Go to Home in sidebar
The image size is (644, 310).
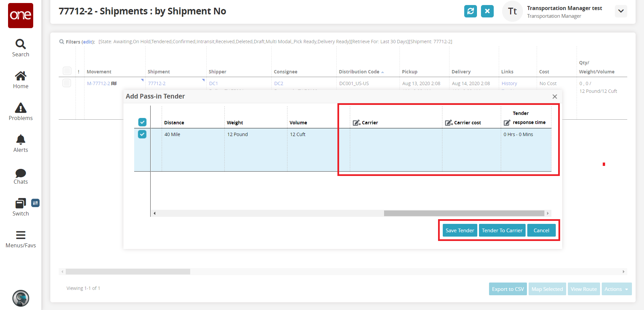(x=20, y=76)
